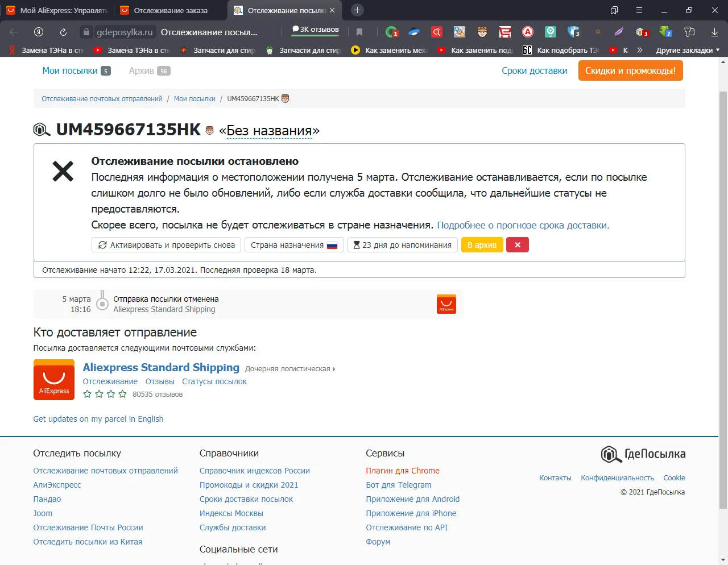
Task: Open the blue shield extension with badge 3
Action: coord(573,32)
